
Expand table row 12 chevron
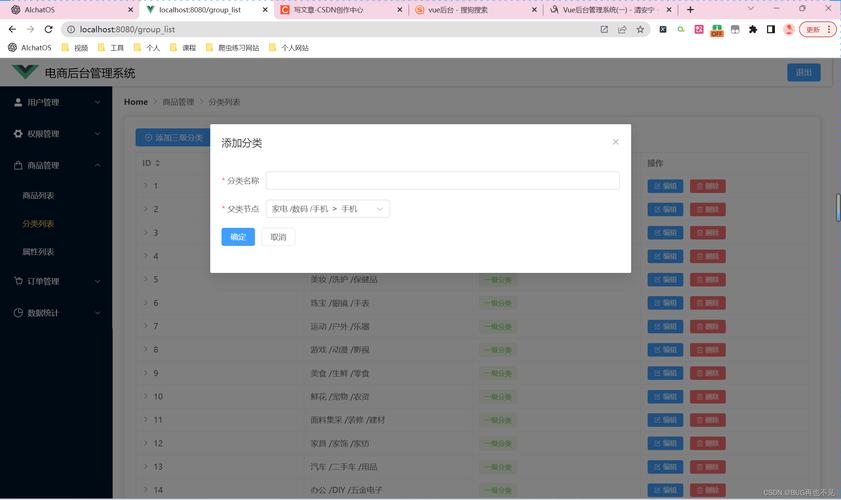(x=145, y=443)
